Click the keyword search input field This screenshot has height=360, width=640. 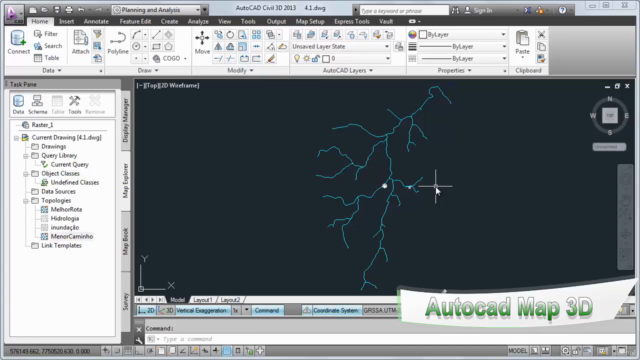(x=403, y=11)
